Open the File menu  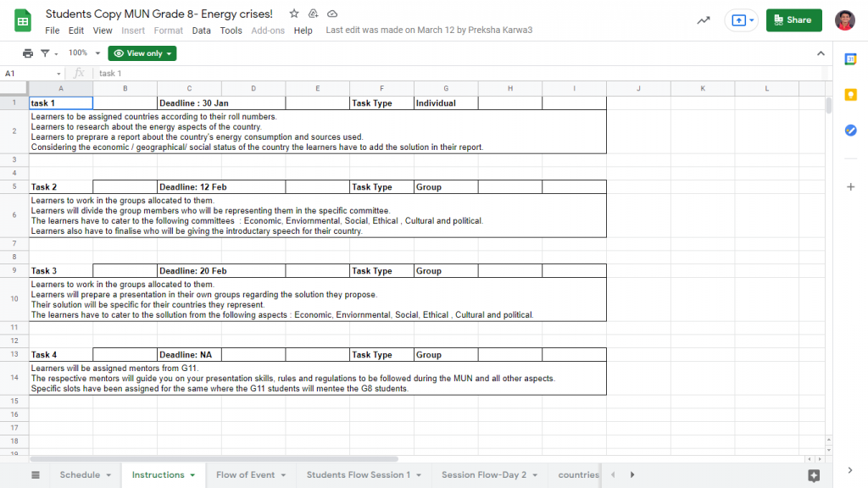(52, 30)
